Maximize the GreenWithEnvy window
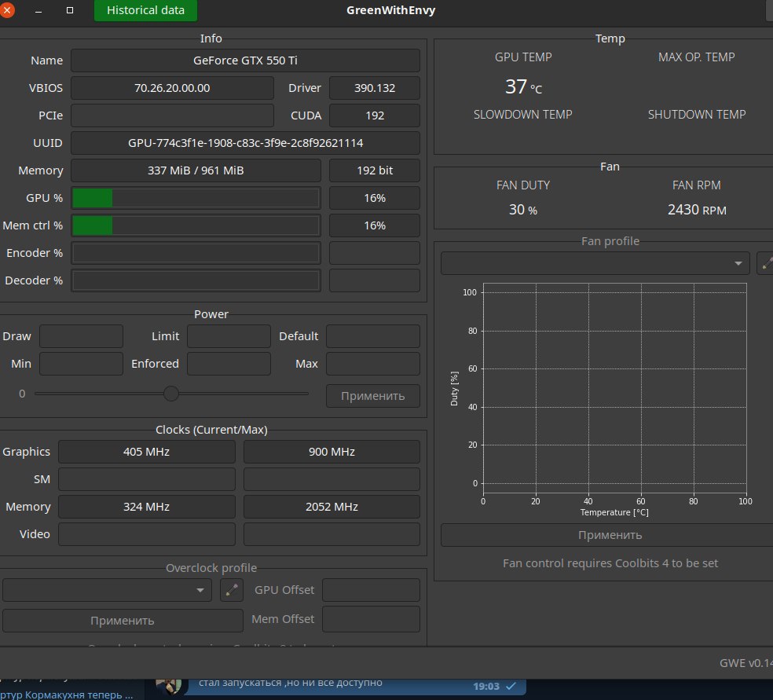This screenshot has width=773, height=700. pos(70,10)
